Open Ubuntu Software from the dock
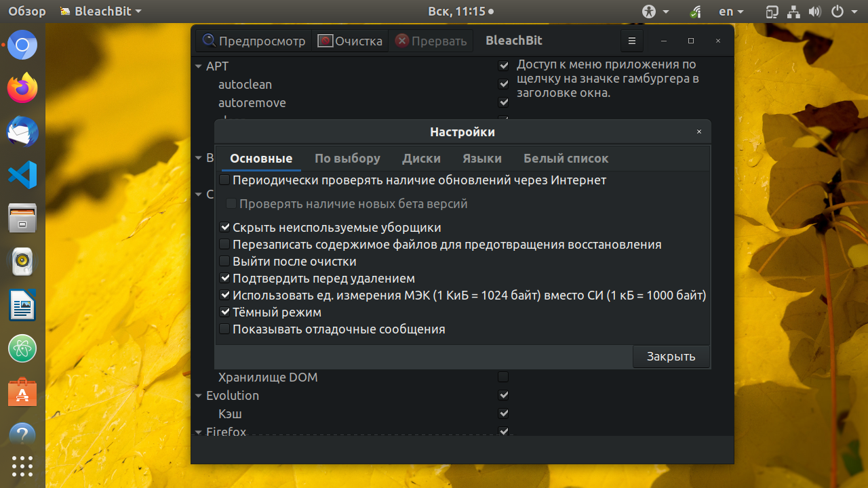 tap(22, 392)
